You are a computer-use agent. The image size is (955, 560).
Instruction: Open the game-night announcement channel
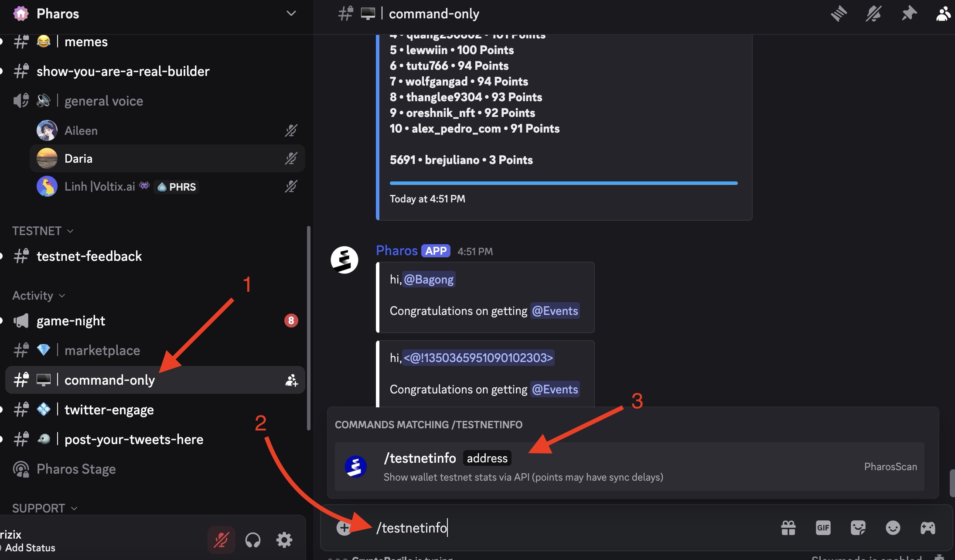point(155,321)
